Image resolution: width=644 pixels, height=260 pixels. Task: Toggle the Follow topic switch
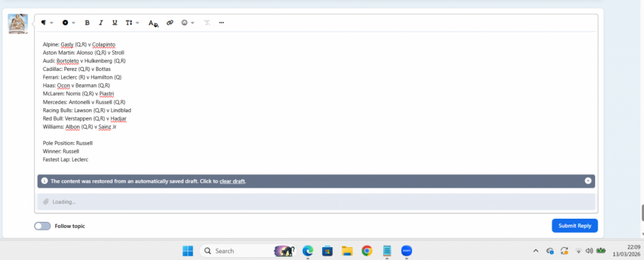point(43,226)
